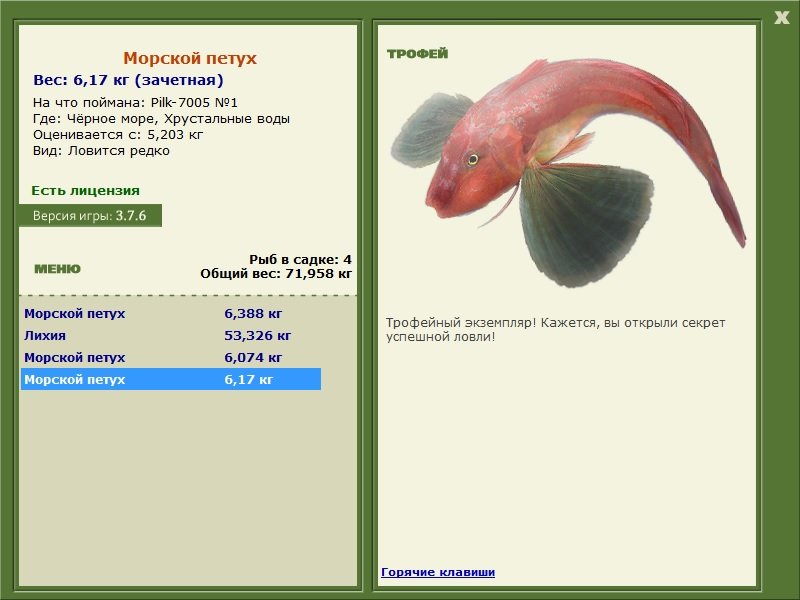Viewport: 800px width, 600px height.
Task: Click the bait line Pilk-7005 №1
Action: click(x=135, y=102)
